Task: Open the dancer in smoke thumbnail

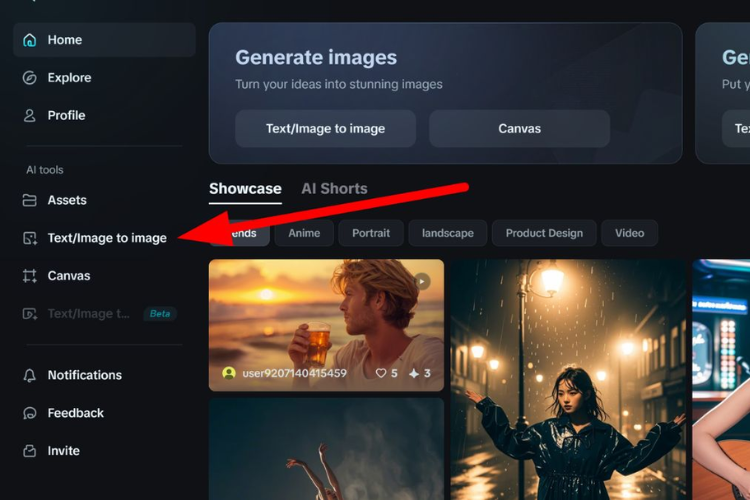Action: click(326, 449)
